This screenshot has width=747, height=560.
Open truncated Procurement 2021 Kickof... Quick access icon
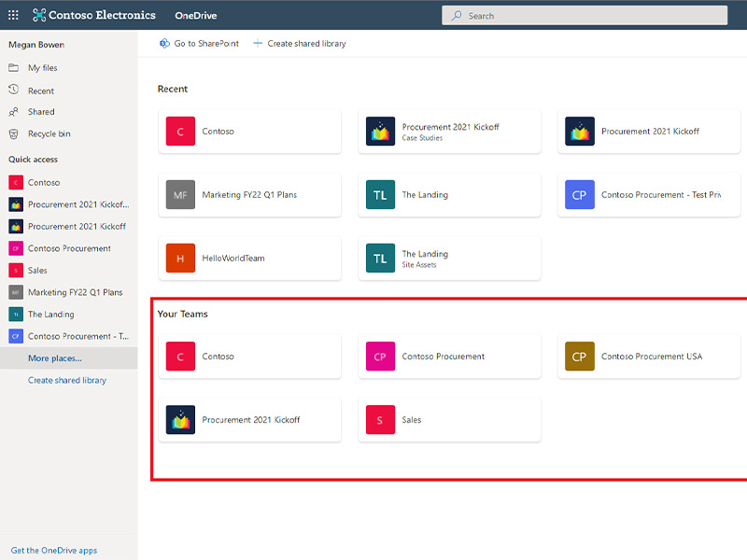click(16, 204)
